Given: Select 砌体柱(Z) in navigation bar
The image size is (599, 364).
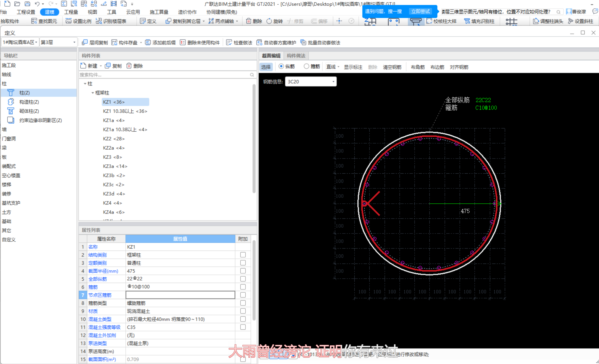Looking at the screenshot, I should pyautogui.click(x=29, y=111).
